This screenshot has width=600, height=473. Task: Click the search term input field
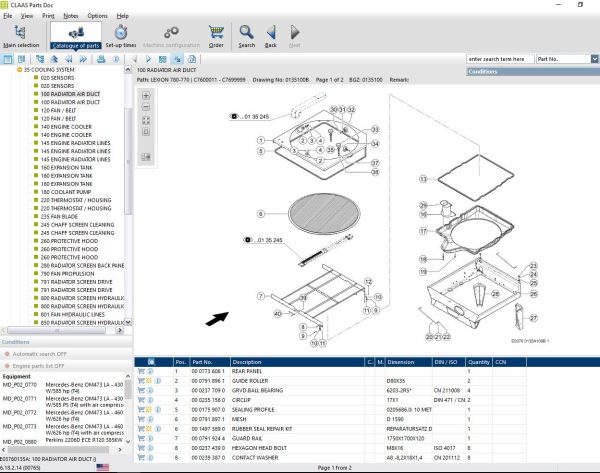pos(500,59)
